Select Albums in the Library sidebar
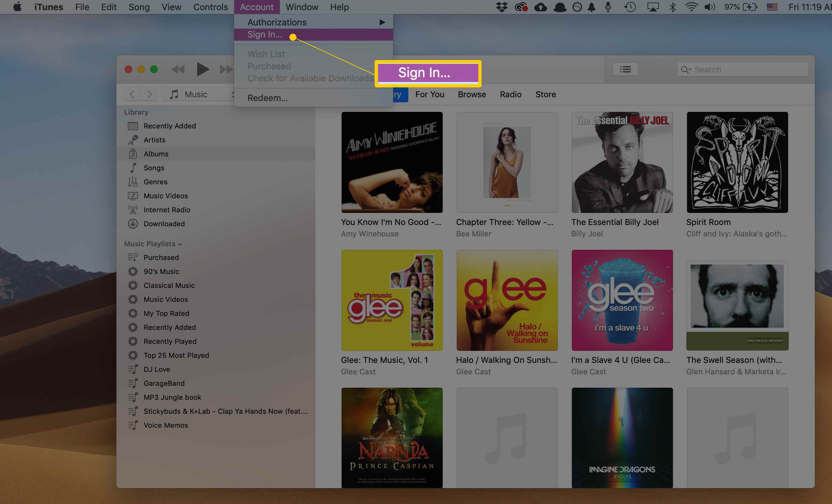Image resolution: width=832 pixels, height=504 pixels. coord(216,154)
